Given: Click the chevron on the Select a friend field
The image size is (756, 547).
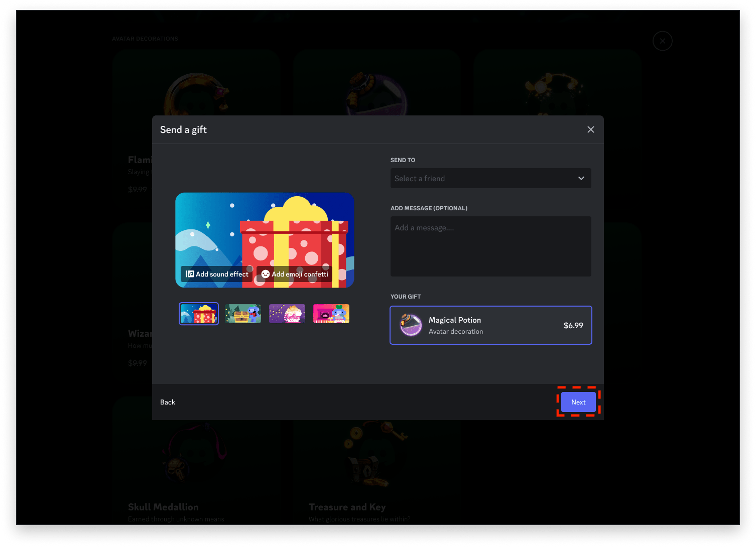Looking at the screenshot, I should [x=581, y=178].
